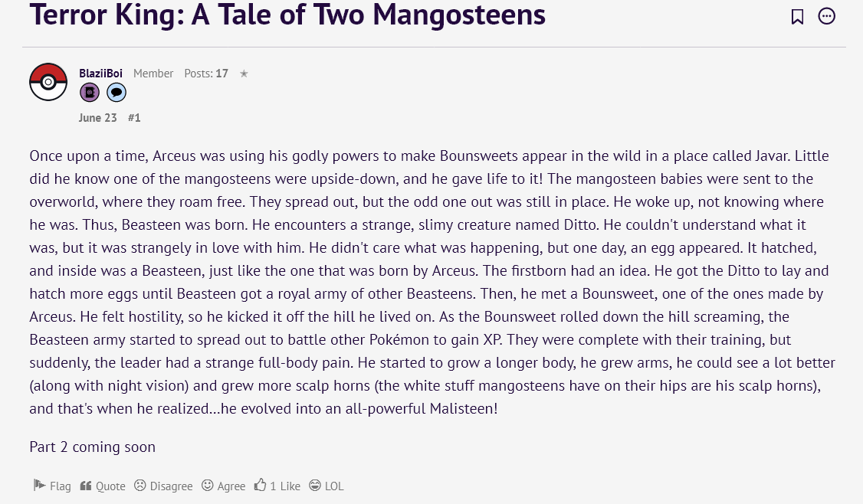Click the purple badge icon under the username
The image size is (863, 504).
pos(90,93)
